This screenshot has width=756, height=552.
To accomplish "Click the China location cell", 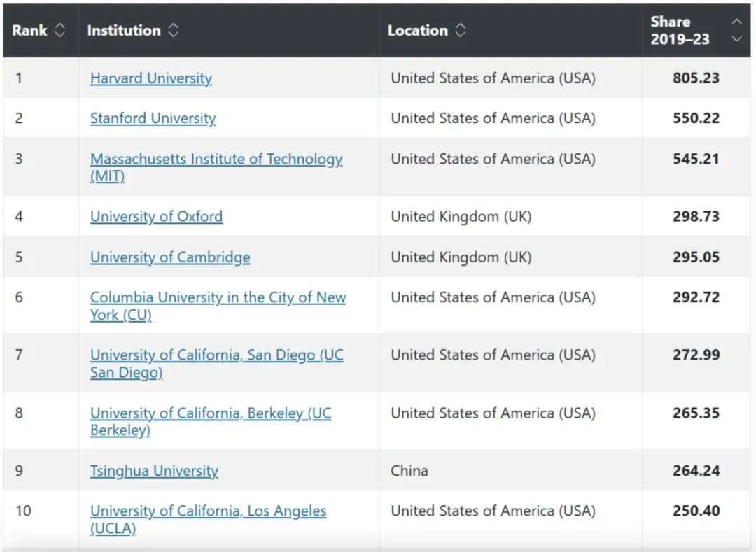I will (409, 470).
